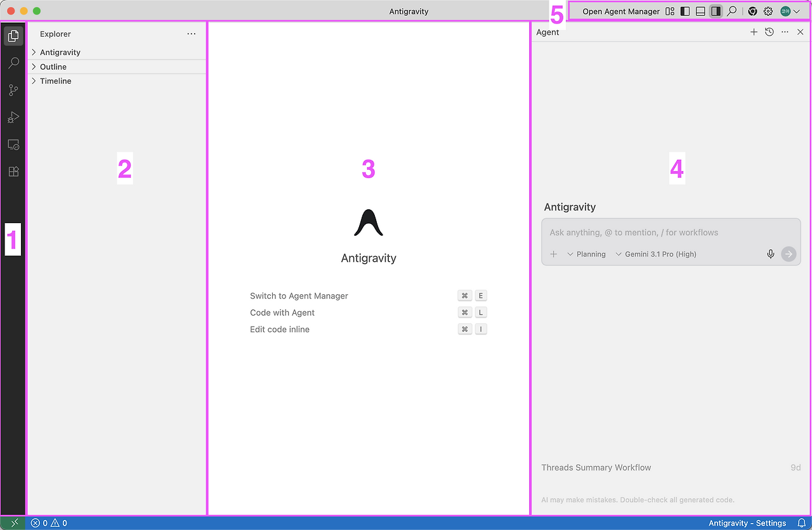Show errors and warnings count in status bar
812x530 pixels.
click(x=49, y=523)
